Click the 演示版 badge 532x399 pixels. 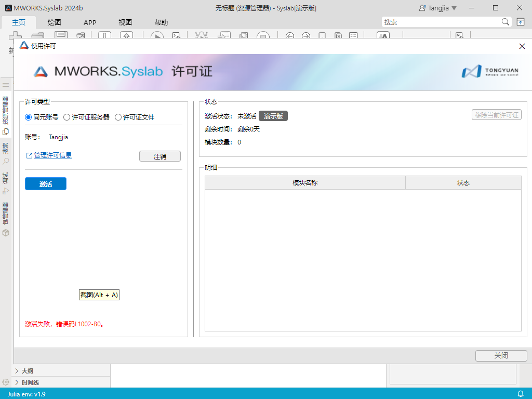[x=273, y=116]
